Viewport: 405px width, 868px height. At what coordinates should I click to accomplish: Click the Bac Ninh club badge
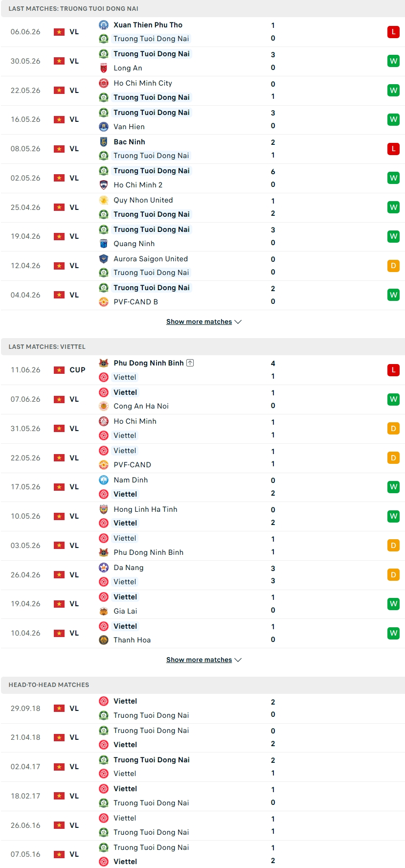[x=104, y=142]
